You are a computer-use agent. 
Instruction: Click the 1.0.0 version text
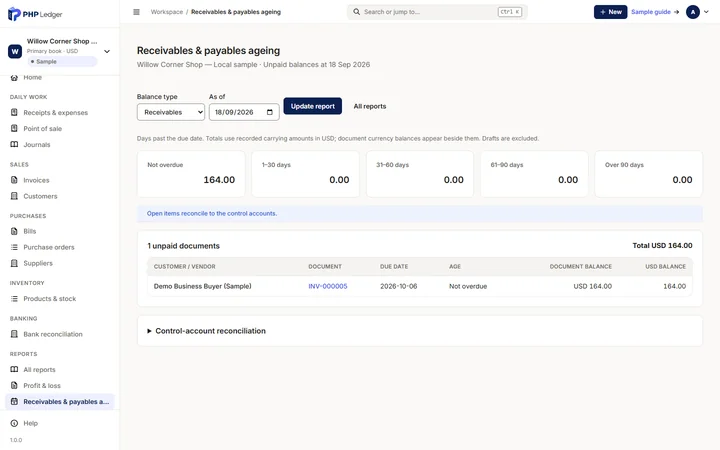pyautogui.click(x=16, y=440)
